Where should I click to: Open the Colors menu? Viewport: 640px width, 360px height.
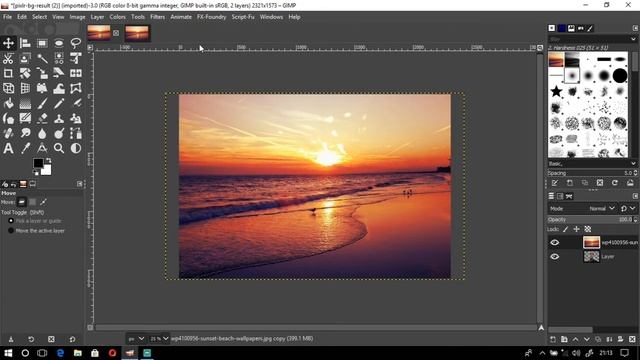click(118, 17)
